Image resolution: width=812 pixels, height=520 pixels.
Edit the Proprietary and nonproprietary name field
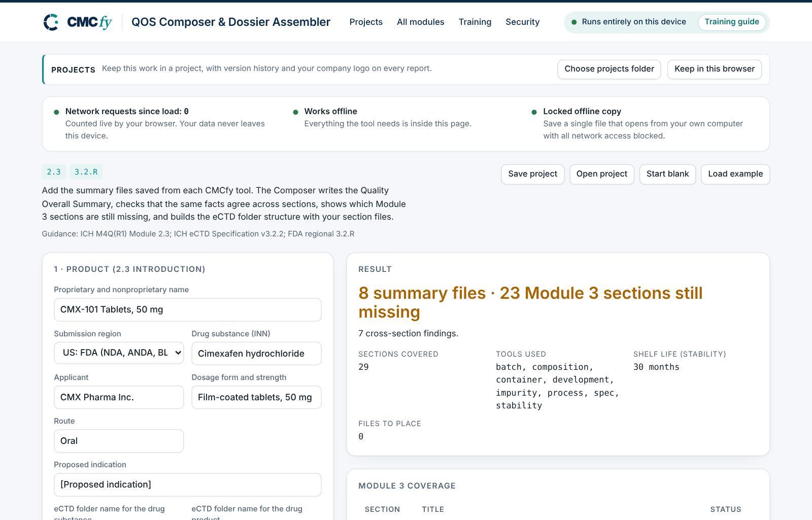point(188,309)
